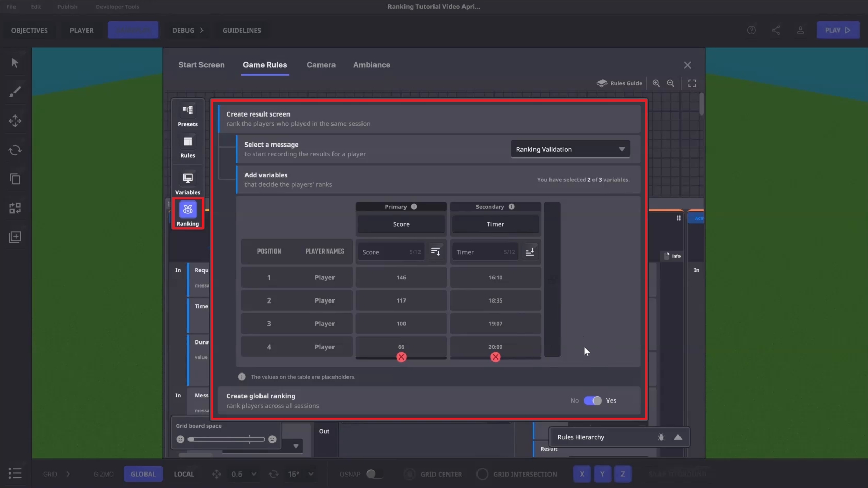This screenshot has width=868, height=488.
Task: Click the Timer sort order icon
Action: click(x=530, y=252)
